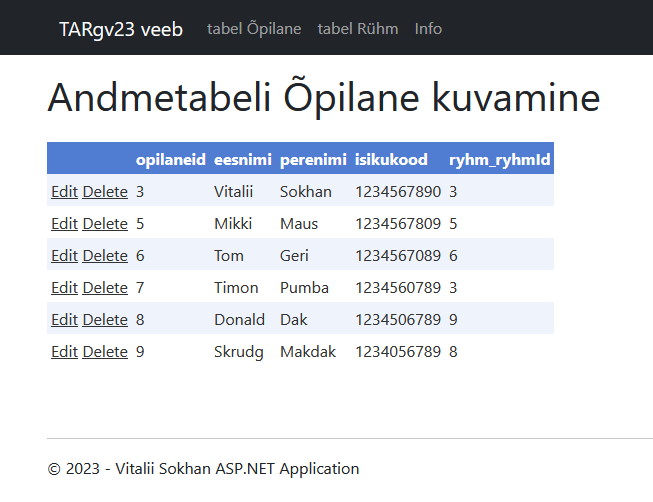Select the surname cell Maus
Screen dimensions: 653x502
coord(299,224)
